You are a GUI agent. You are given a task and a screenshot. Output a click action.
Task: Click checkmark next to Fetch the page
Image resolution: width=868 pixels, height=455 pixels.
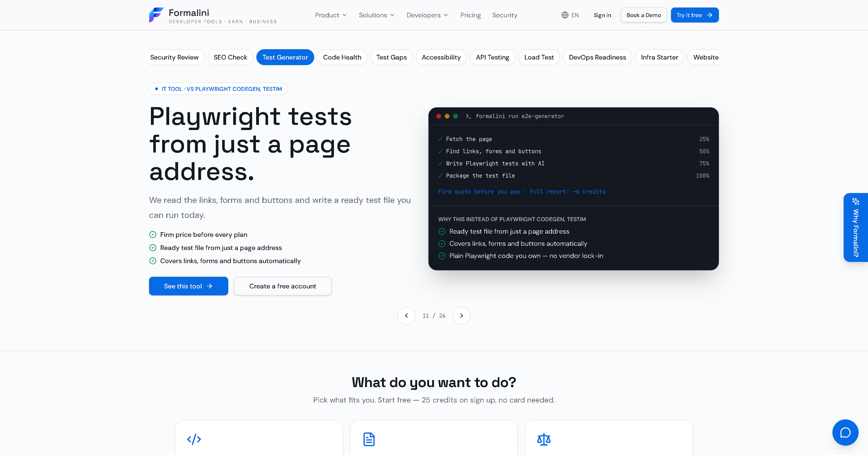click(x=440, y=139)
